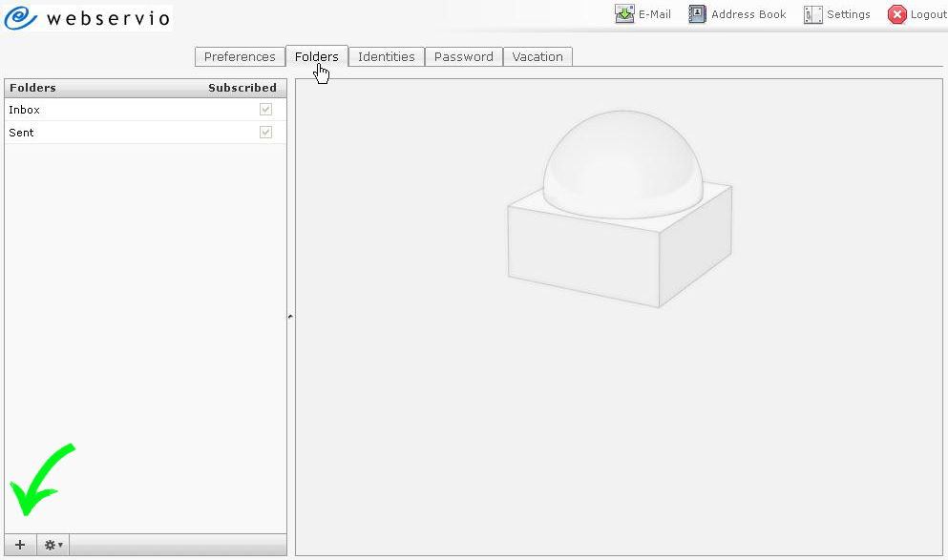
Task: Collapse the folder pane with the splitter arrow
Action: pyautogui.click(x=291, y=316)
